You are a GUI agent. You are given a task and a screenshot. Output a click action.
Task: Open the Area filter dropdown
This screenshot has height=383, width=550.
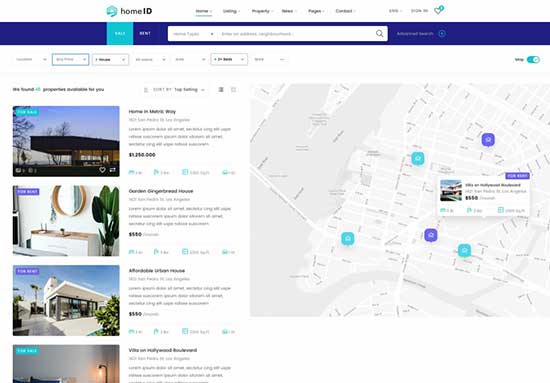click(x=190, y=60)
